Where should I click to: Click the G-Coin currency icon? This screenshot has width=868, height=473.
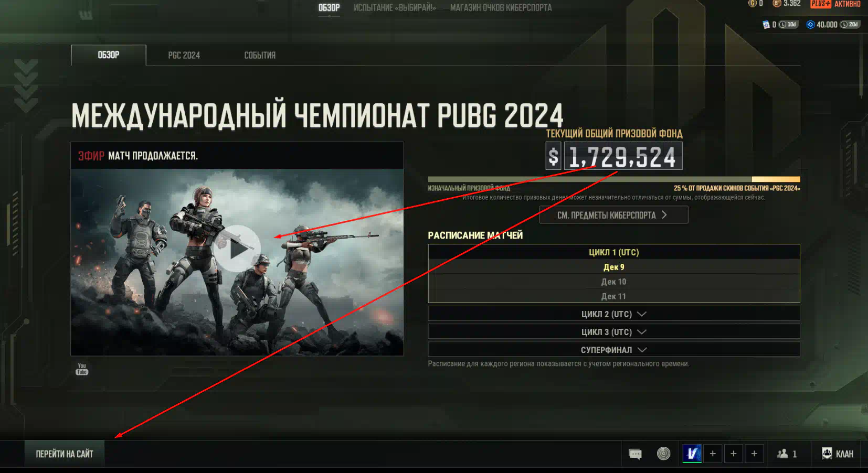(x=752, y=3)
